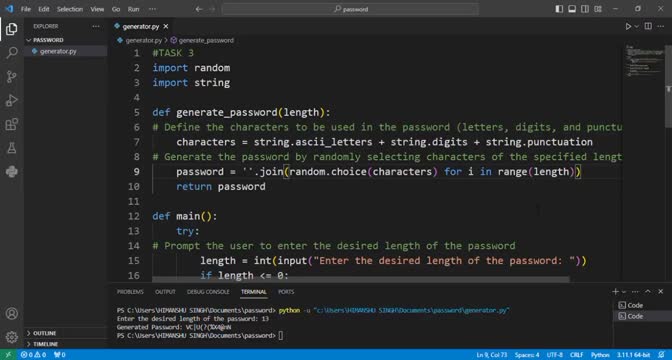Open the Manage gear icon
The height and width of the screenshot is (360, 672).
pyautogui.click(x=12, y=337)
